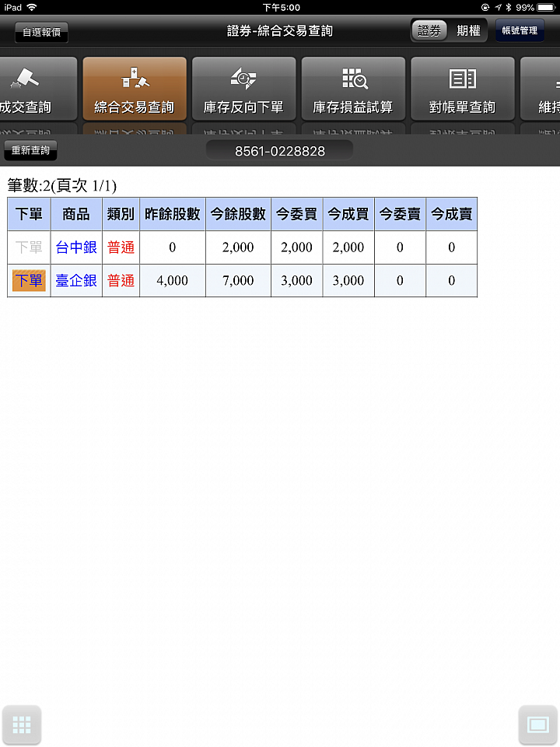Image resolution: width=560 pixels, height=747 pixels.
Task: Select 今成賣 column header
Action: point(451,215)
